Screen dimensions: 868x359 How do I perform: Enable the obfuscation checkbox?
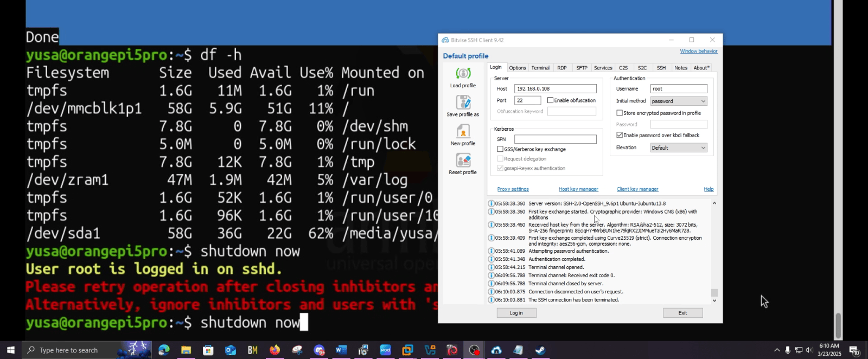click(551, 100)
